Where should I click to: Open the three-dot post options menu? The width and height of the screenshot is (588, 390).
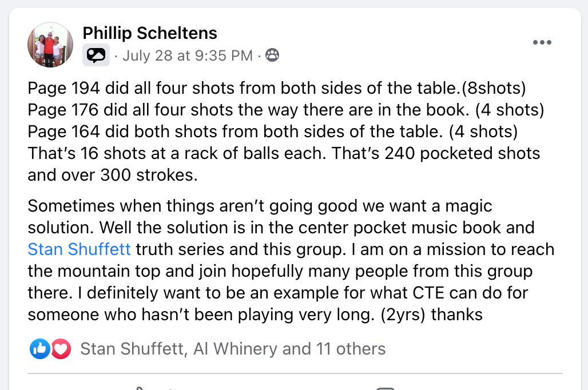point(542,43)
